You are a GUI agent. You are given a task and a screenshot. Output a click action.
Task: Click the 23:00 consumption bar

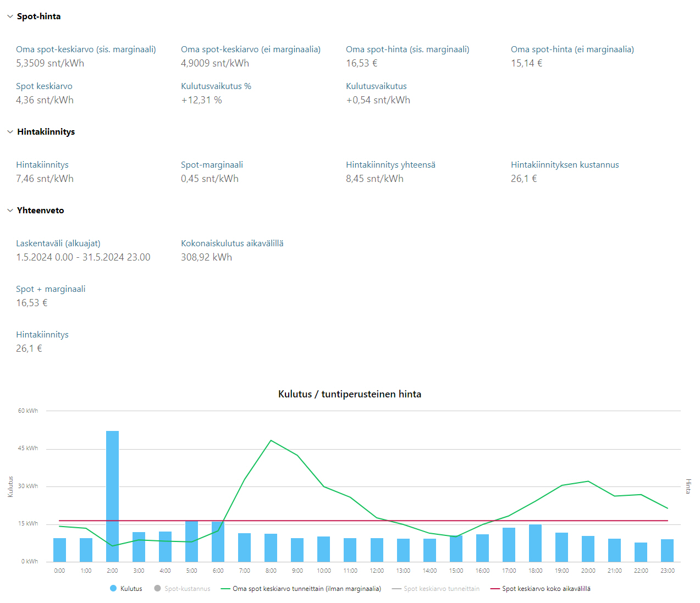[667, 550]
